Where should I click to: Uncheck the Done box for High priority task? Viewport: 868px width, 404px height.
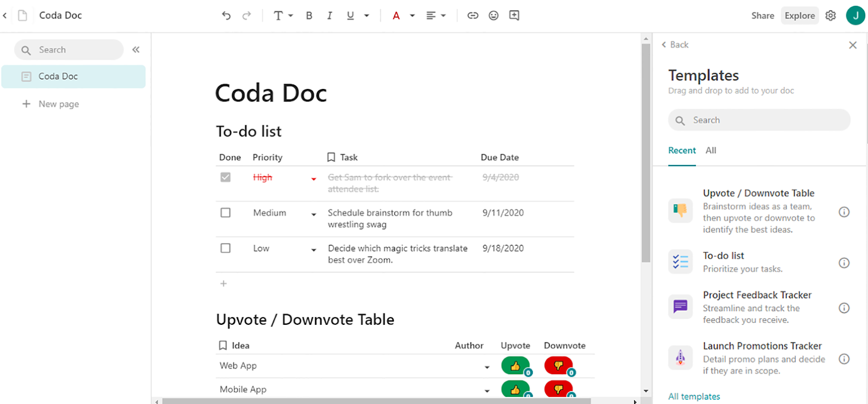(x=226, y=177)
